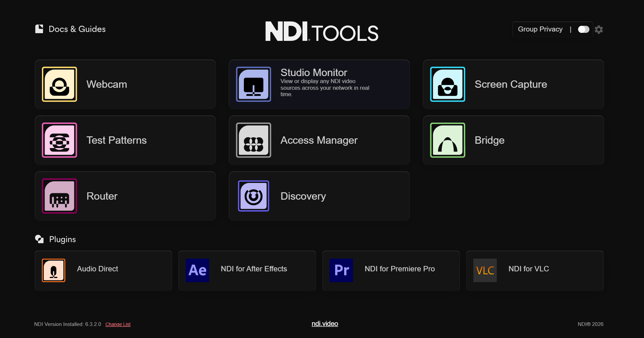644x338 pixels.
Task: Click the Screen Capture icon
Action: tap(448, 84)
